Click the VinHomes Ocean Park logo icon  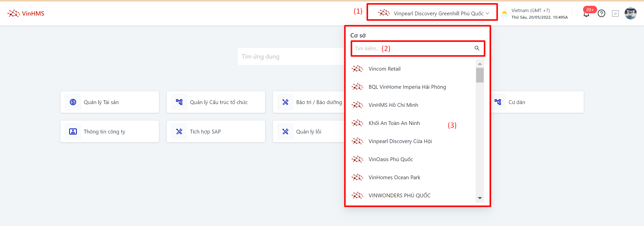tap(357, 177)
